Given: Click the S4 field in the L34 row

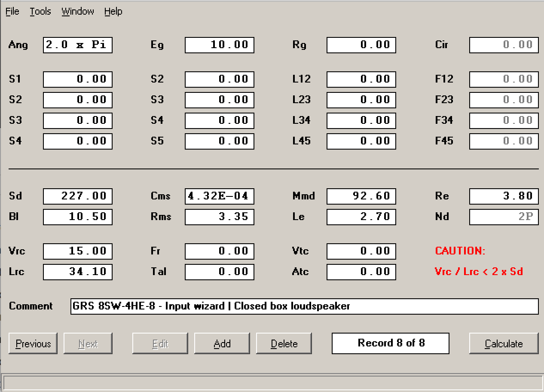Looking at the screenshot, I should click(220, 121).
